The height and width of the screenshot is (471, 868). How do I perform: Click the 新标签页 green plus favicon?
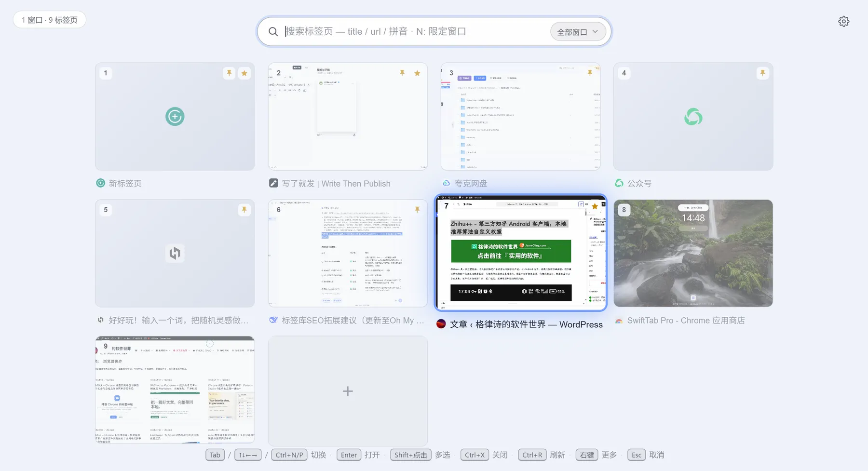pyautogui.click(x=100, y=183)
